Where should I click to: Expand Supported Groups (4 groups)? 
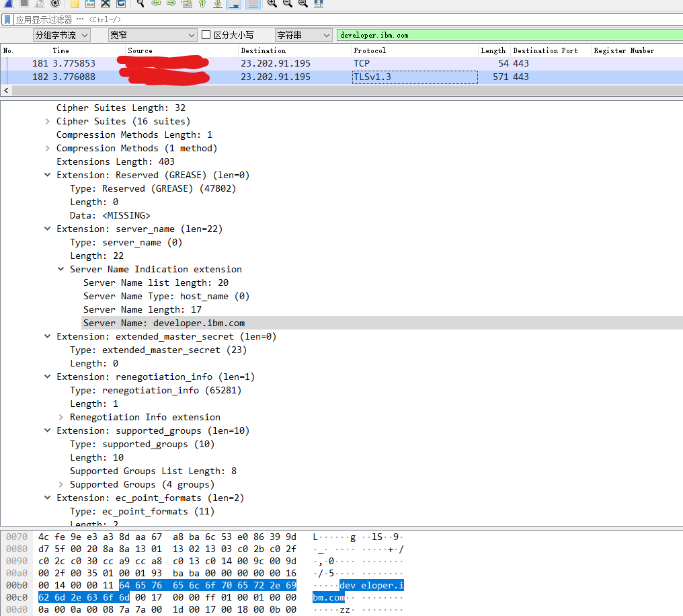(61, 485)
